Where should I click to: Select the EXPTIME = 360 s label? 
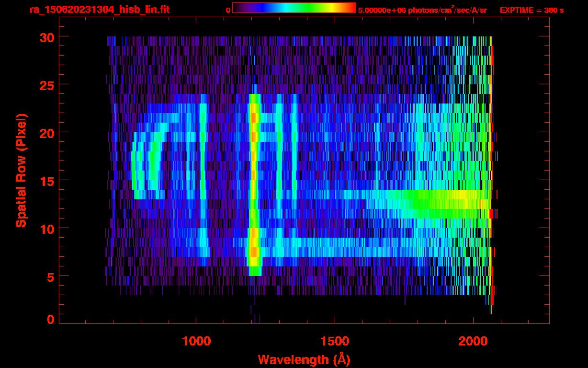531,10
